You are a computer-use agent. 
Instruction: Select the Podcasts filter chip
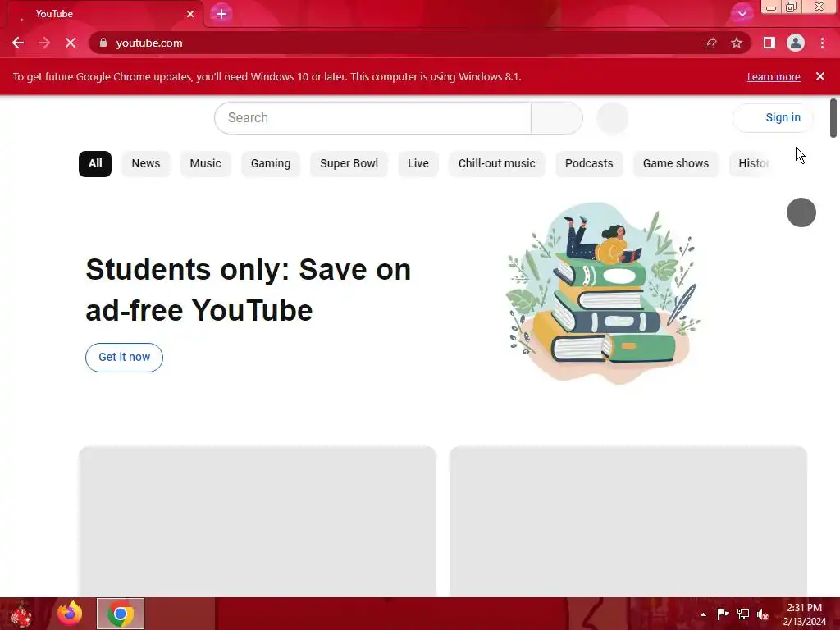click(589, 163)
